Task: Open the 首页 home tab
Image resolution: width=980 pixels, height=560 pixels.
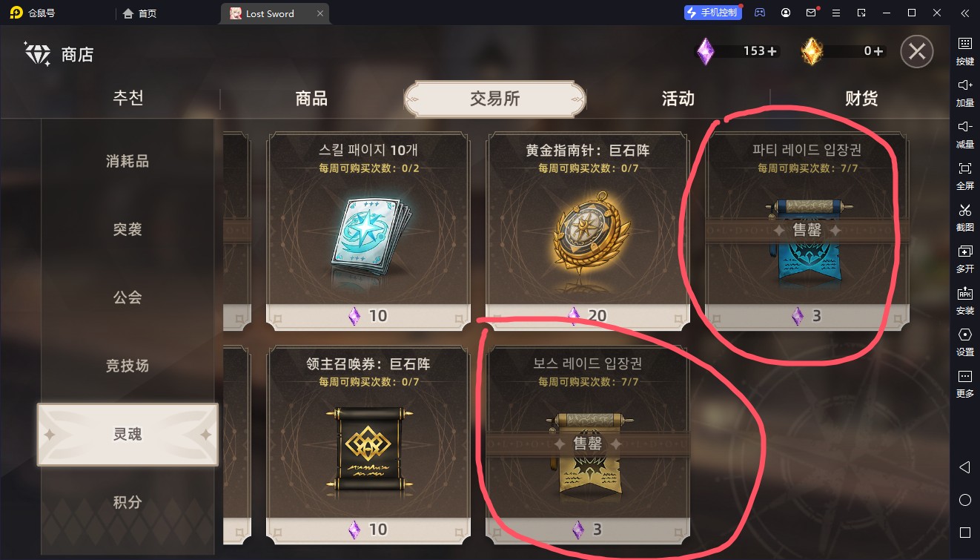Action: tap(140, 13)
